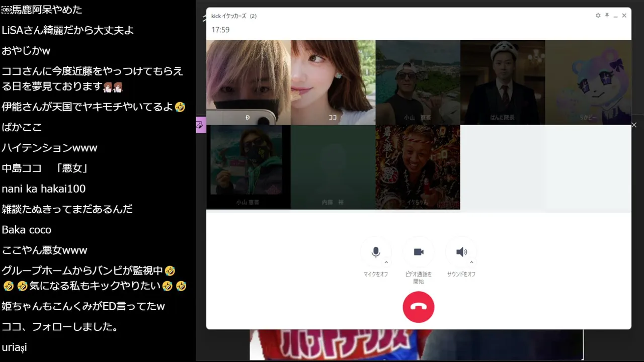The image size is (644, 362).
Task: Click chat message uriași
Action: point(14,347)
